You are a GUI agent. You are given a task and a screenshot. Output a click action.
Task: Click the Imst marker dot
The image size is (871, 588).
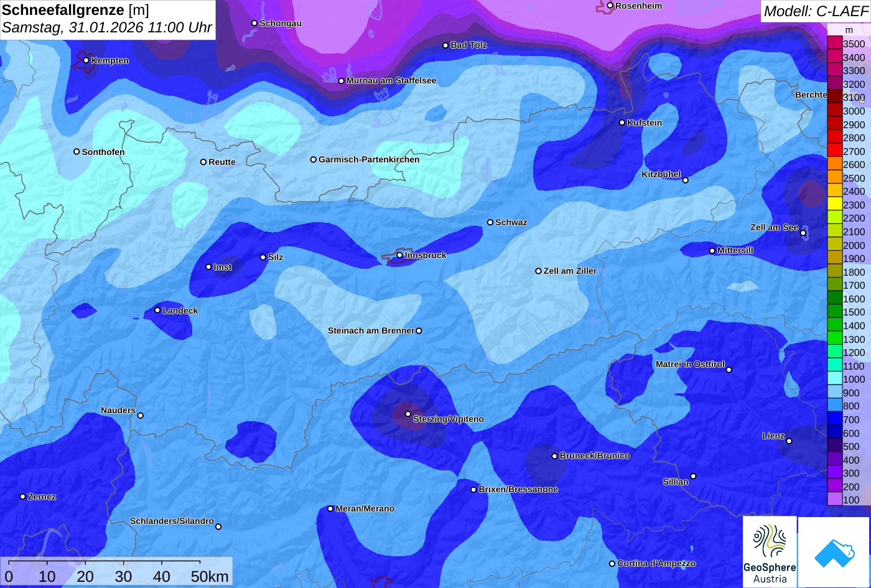point(208,267)
